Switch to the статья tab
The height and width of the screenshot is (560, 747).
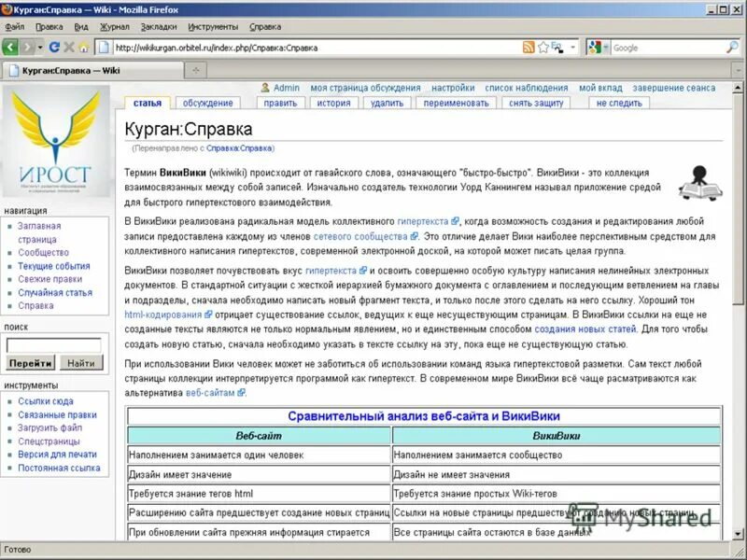pyautogui.click(x=148, y=103)
